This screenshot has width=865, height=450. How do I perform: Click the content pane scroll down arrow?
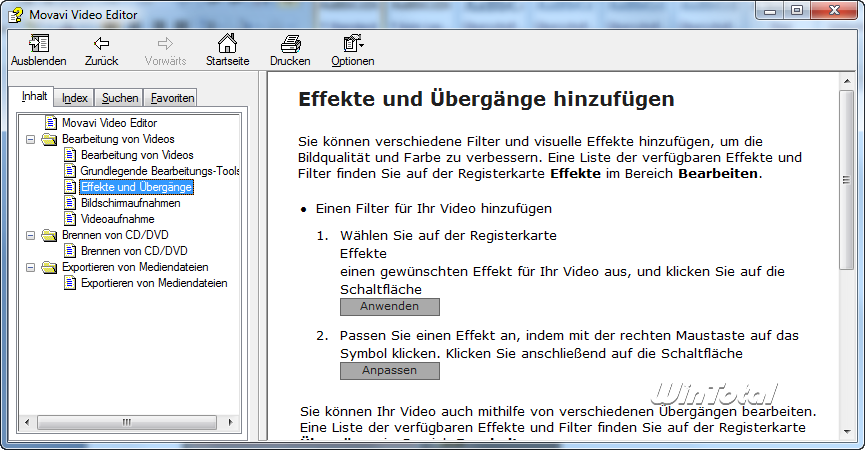[x=847, y=432]
